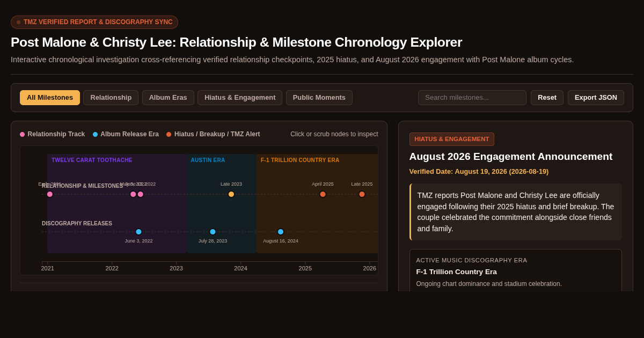Select the April 2025 hiatus node
Image resolution: width=644 pixels, height=338 pixels.
click(x=323, y=194)
